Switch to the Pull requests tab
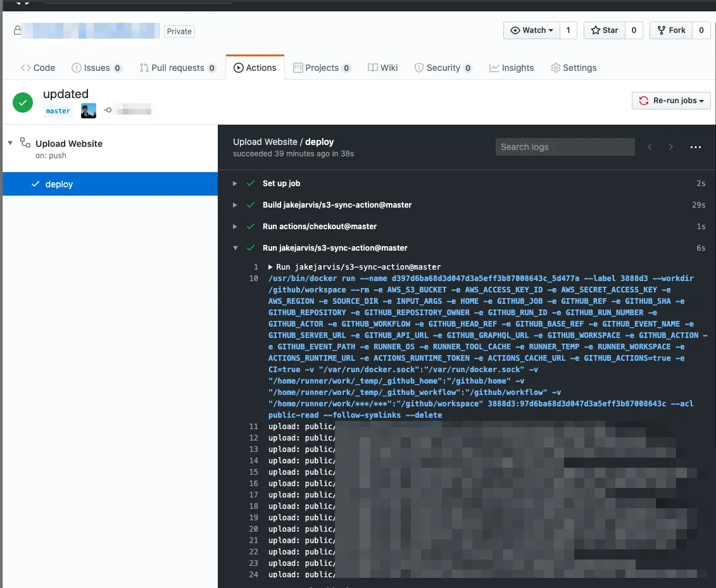Viewport: 716px width, 588px height. click(x=177, y=68)
